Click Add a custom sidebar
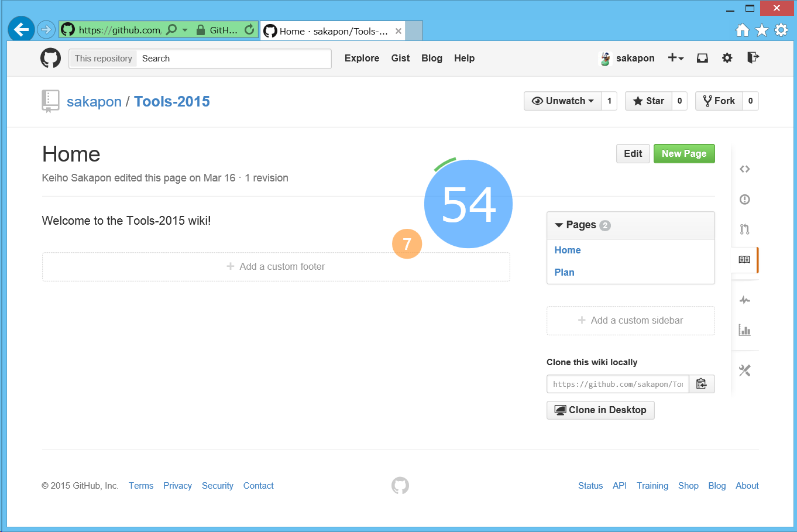The image size is (797, 532). (631, 320)
